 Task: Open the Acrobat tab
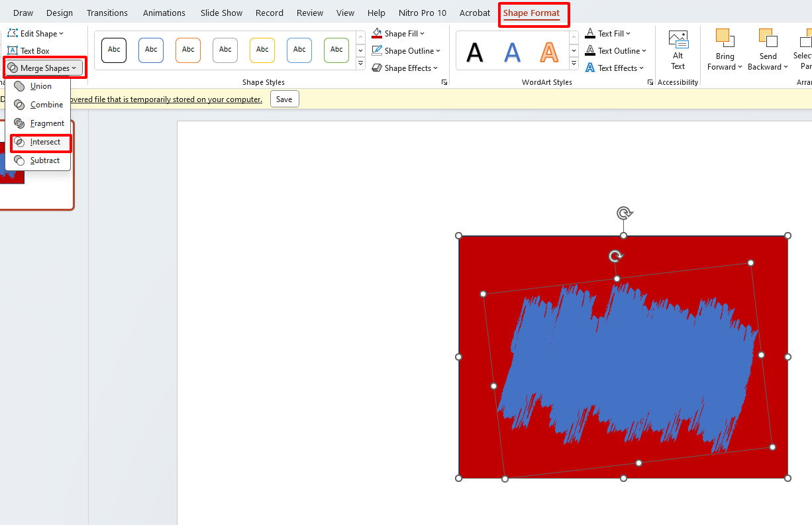[x=475, y=13]
